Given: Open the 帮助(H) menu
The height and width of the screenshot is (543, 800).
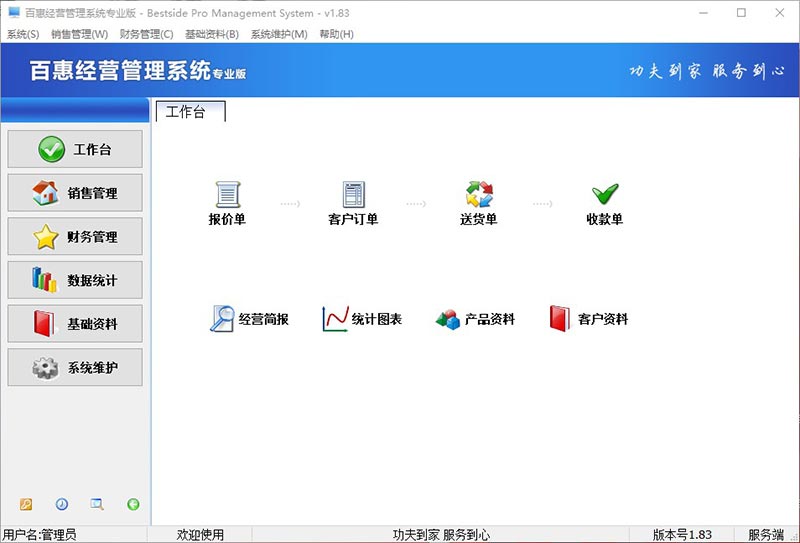Looking at the screenshot, I should pos(337,34).
